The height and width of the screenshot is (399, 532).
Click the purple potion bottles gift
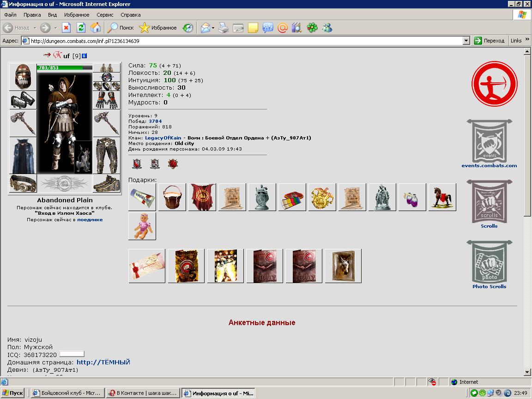point(412,197)
